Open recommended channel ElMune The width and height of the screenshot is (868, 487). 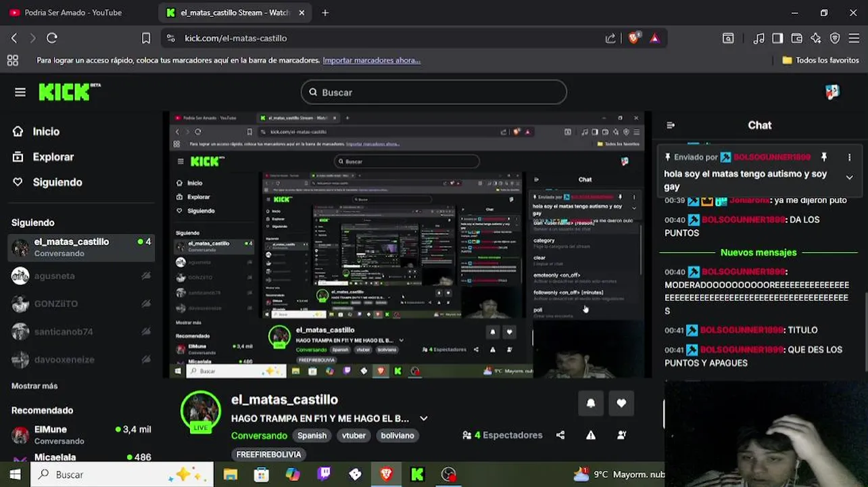[x=81, y=435]
